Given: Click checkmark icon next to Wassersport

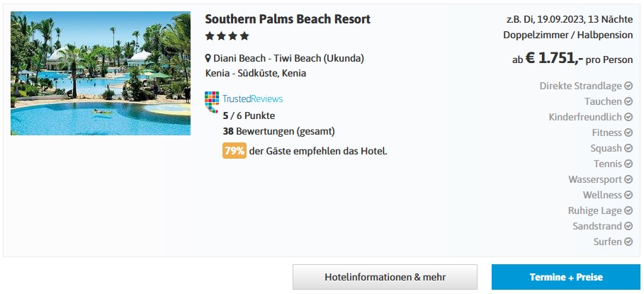Looking at the screenshot, I should click(x=628, y=179).
